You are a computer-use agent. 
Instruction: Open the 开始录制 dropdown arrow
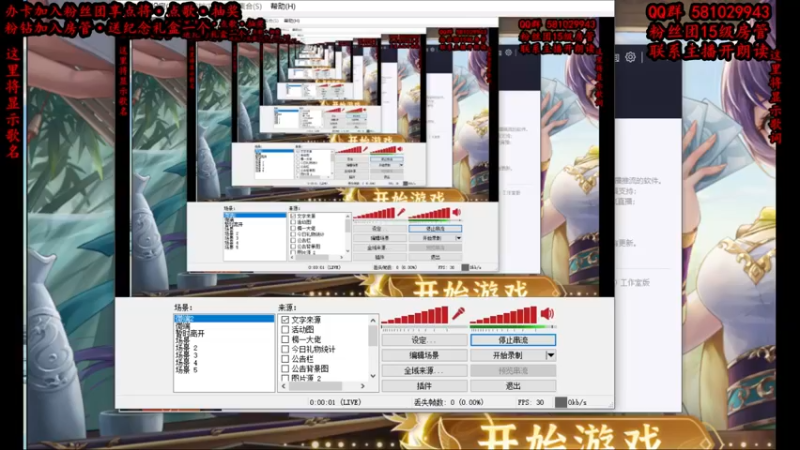[551, 355]
